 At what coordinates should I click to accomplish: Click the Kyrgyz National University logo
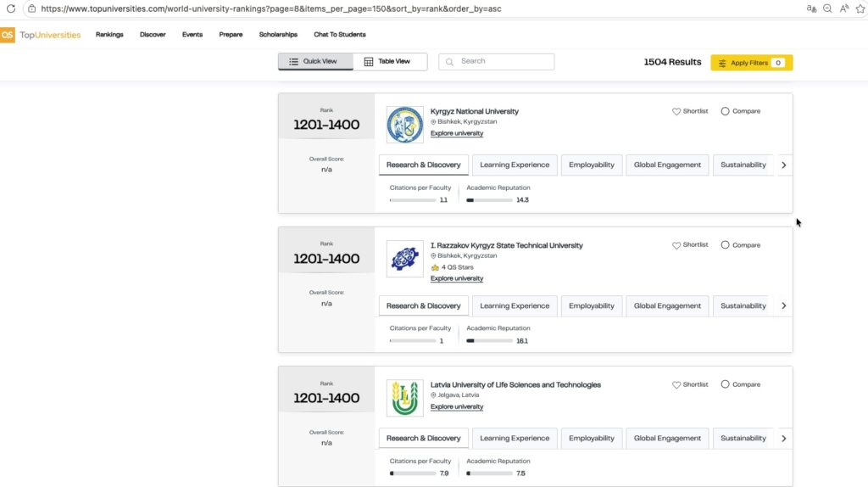tap(404, 125)
